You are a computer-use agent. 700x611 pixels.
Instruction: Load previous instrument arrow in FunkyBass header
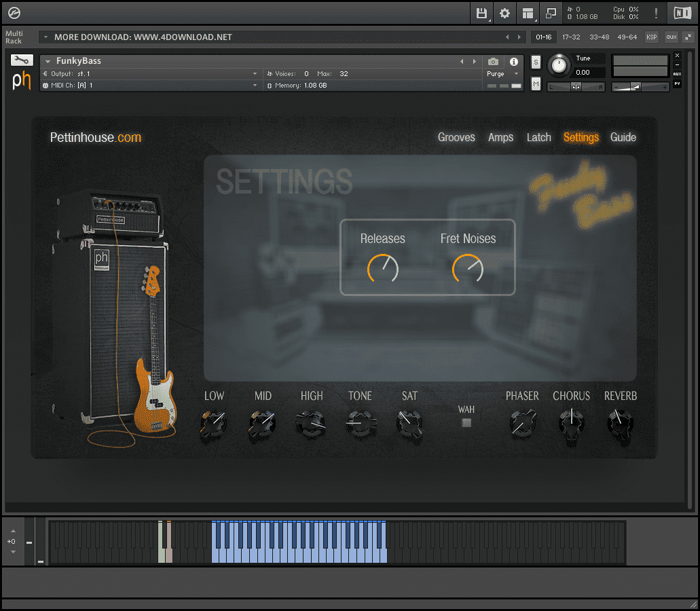[x=462, y=61]
